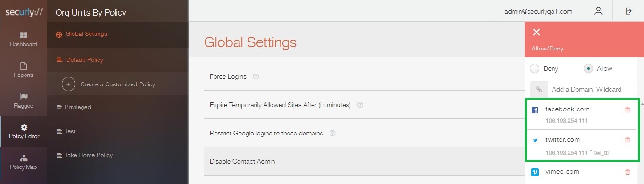This screenshot has width=644, height=184.
Task: Open the Dashboard sidebar icon
Action: [x=24, y=40]
